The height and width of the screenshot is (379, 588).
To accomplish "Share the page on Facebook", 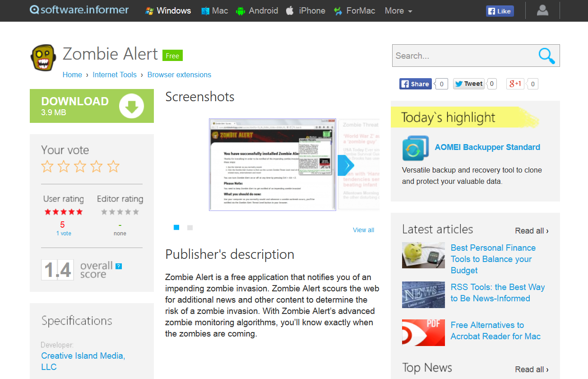I will tap(415, 84).
